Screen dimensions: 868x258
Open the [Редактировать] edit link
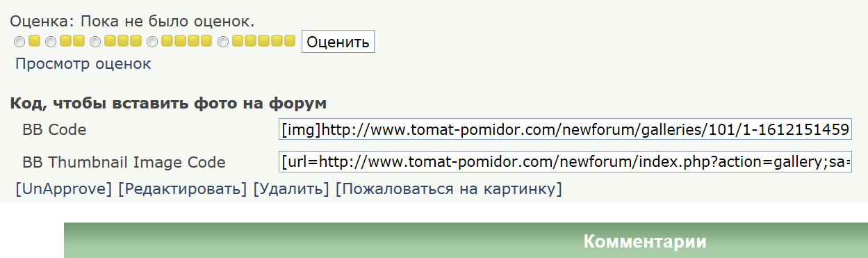tap(183, 188)
